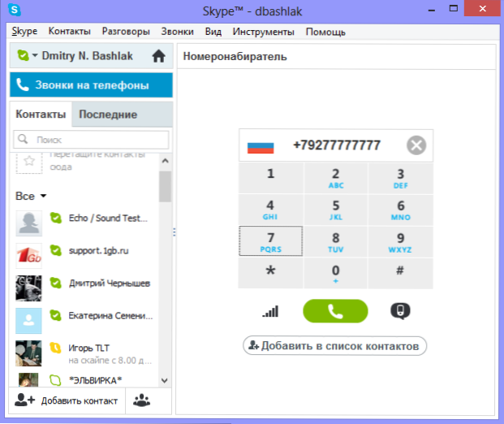This screenshot has width=504, height=424.
Task: Click the green call button
Action: click(x=335, y=311)
